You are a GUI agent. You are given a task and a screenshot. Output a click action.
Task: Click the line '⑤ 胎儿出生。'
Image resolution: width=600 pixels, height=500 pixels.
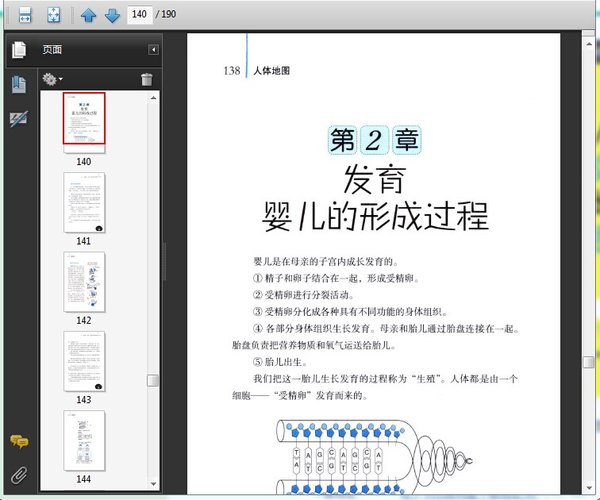pos(280,362)
